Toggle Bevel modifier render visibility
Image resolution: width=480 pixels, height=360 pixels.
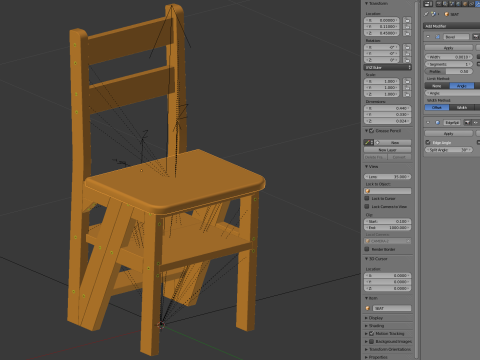pyautogui.click(x=476, y=37)
